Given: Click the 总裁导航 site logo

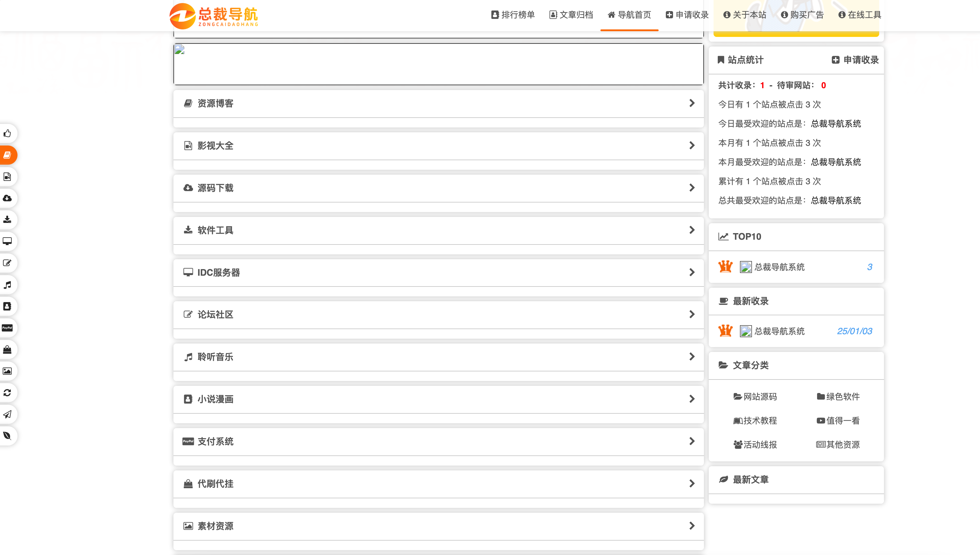Looking at the screenshot, I should pos(214,16).
